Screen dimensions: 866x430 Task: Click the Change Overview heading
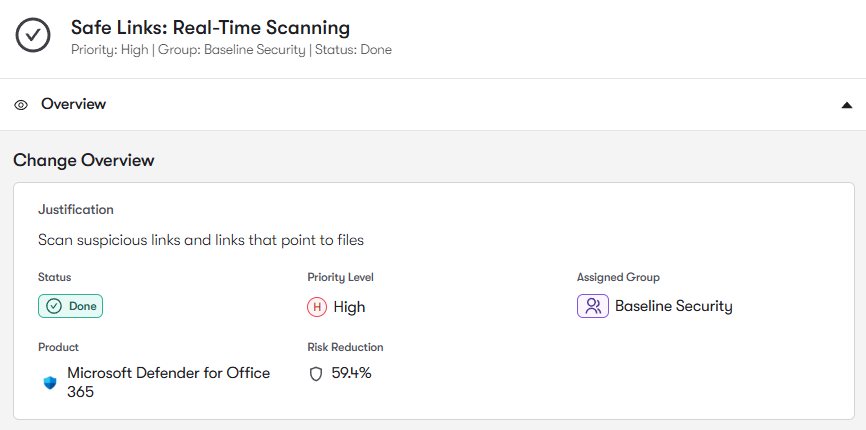(x=84, y=160)
